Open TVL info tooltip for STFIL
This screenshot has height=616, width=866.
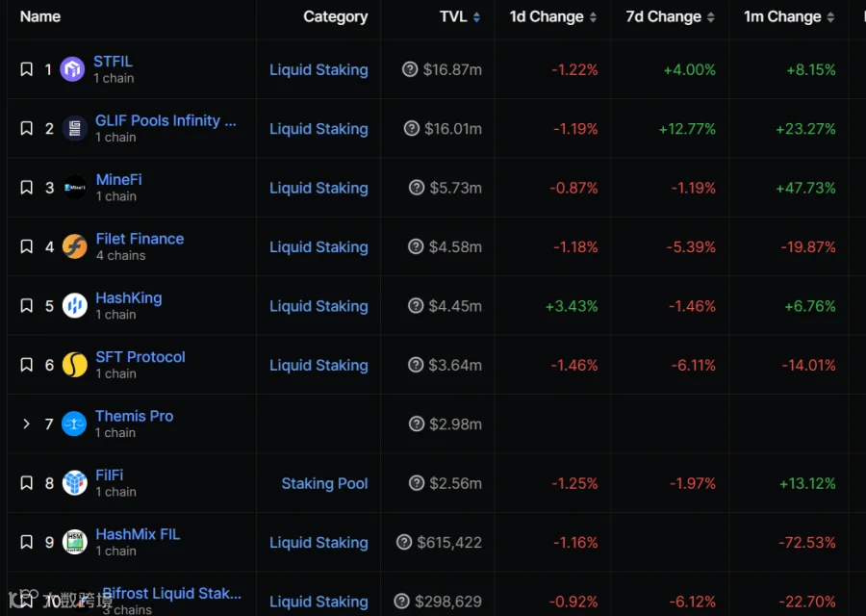click(x=410, y=69)
